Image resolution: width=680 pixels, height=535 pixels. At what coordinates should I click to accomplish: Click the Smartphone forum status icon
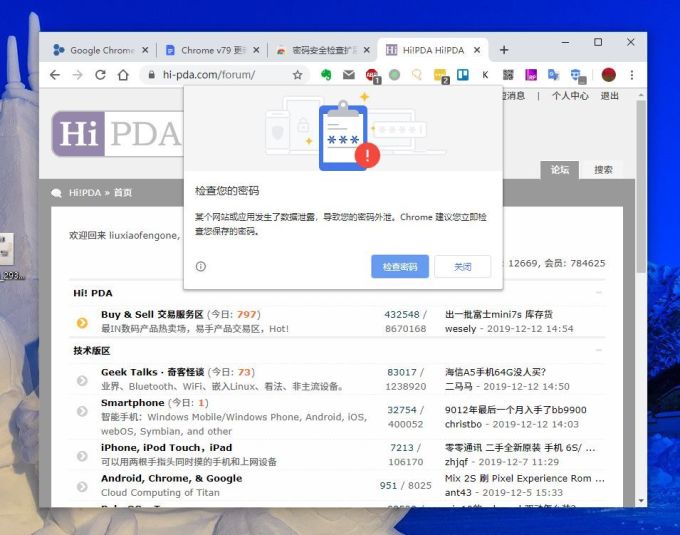(x=82, y=411)
